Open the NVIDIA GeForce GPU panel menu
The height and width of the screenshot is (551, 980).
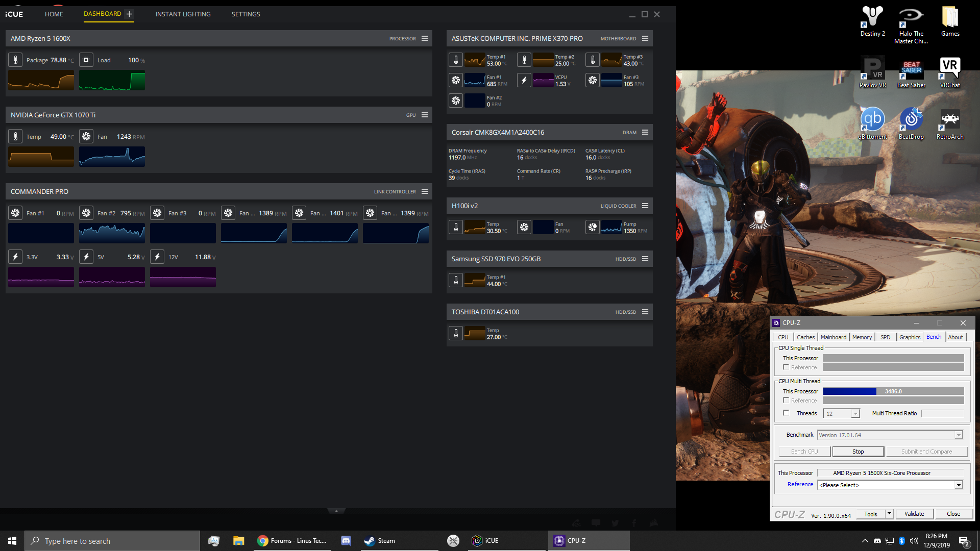(x=425, y=115)
